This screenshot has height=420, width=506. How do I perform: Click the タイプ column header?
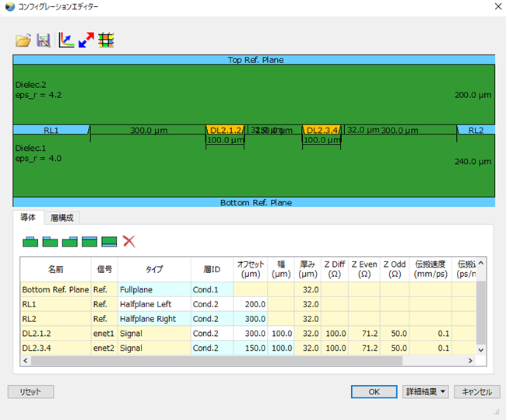coord(154,269)
